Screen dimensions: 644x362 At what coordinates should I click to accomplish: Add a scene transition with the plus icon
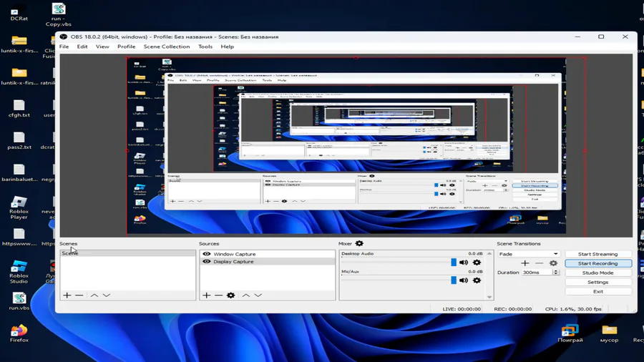(525, 263)
